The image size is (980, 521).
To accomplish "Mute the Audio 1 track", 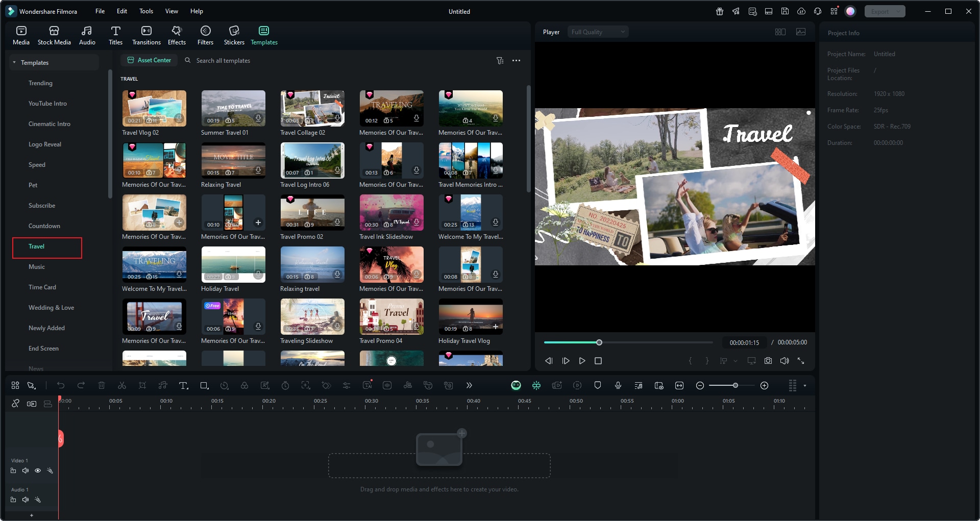I will (26, 500).
